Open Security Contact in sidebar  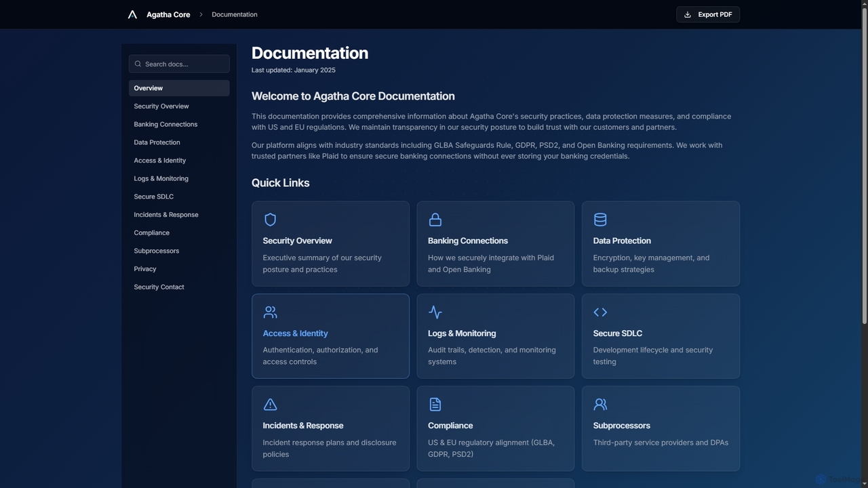click(179, 287)
